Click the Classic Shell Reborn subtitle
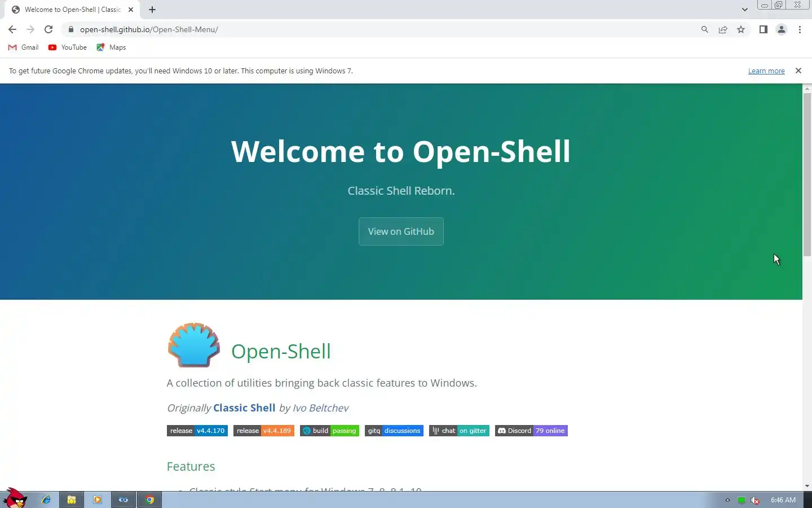 click(x=401, y=191)
